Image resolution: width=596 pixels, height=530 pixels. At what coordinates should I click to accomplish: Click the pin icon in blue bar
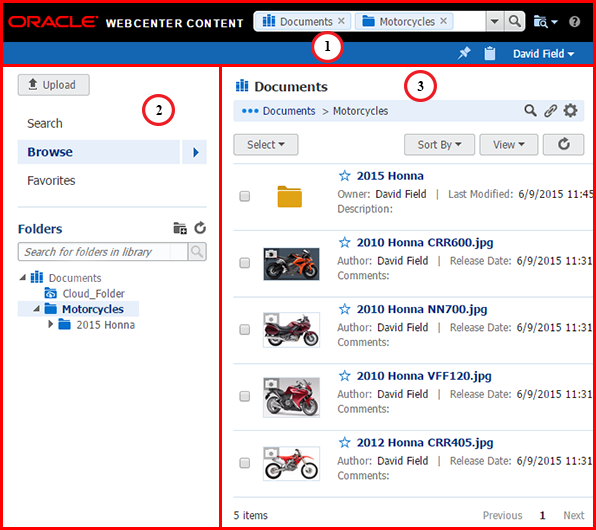464,53
